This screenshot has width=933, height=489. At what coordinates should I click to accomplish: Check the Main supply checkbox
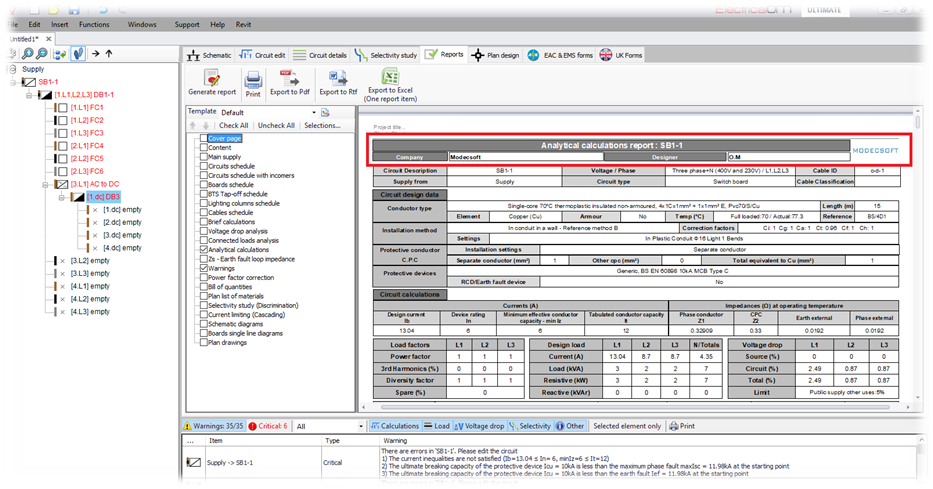[x=203, y=157]
